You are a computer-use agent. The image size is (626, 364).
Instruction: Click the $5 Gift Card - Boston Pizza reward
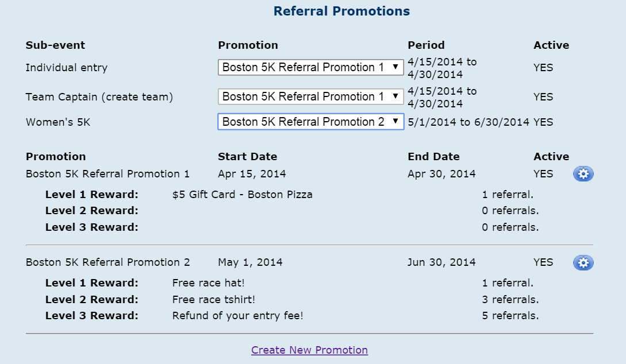click(242, 195)
